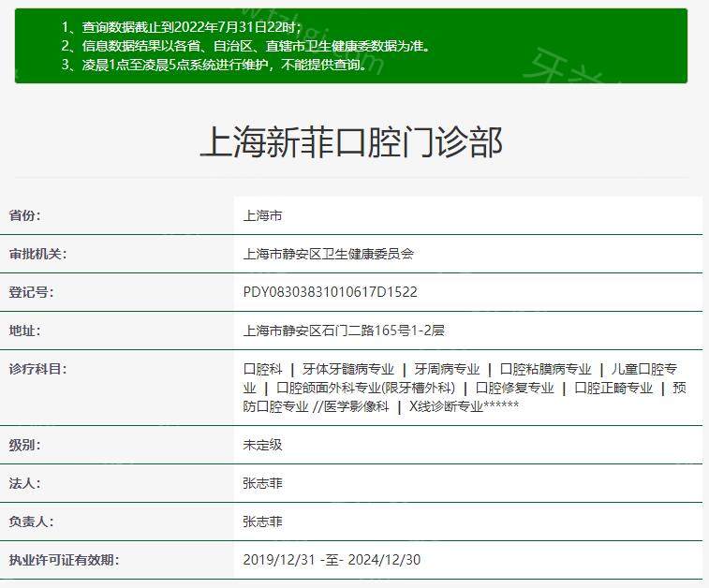709x588 pixels.
Task: Click the 执业许可证有效期 label
Action: [65, 560]
